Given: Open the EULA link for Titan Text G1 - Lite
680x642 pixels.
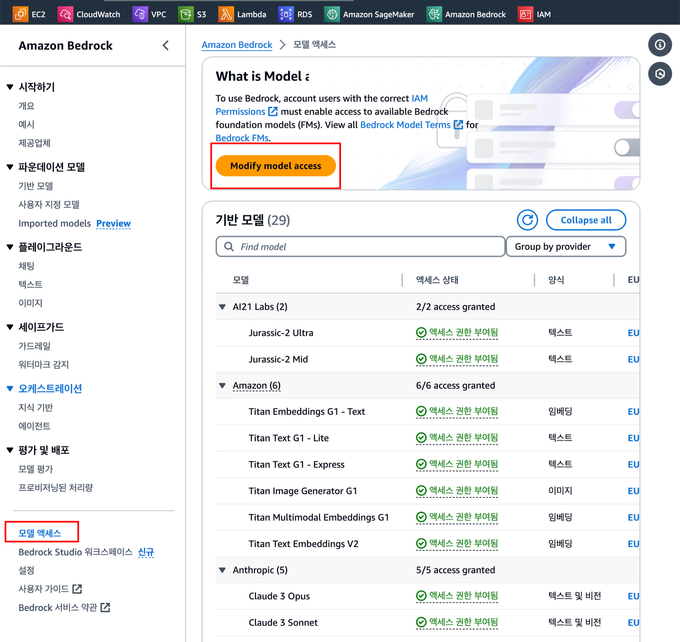Looking at the screenshot, I should [x=633, y=438].
